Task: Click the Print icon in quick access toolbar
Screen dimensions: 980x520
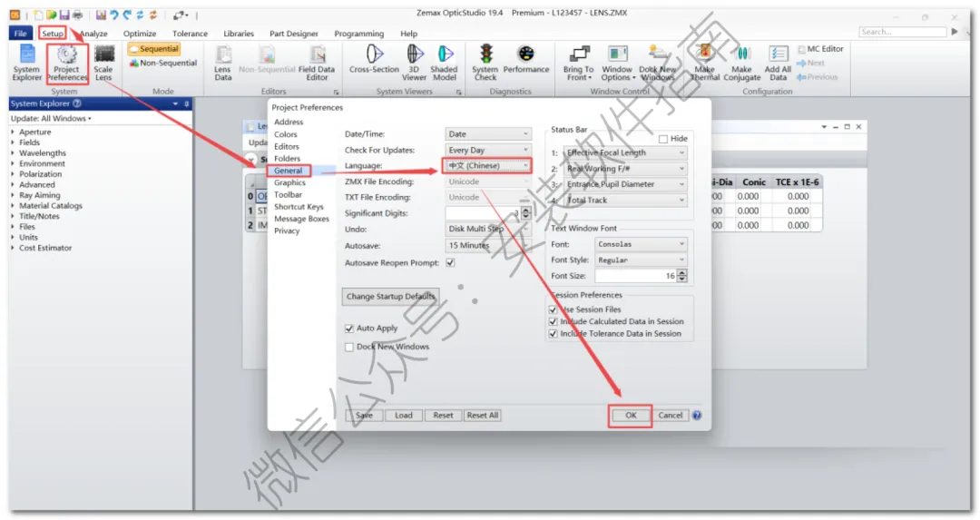Action: point(77,15)
